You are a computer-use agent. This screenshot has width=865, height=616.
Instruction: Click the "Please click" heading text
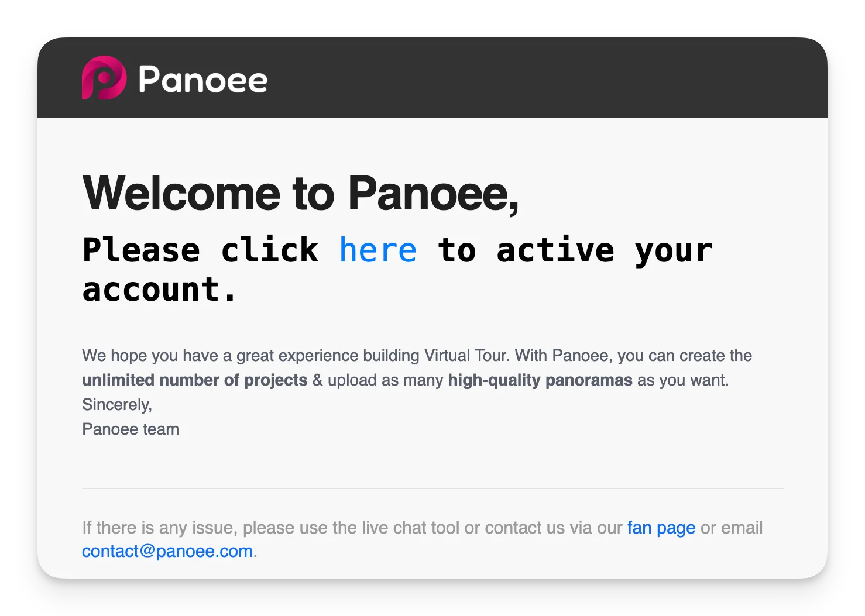pos(200,250)
